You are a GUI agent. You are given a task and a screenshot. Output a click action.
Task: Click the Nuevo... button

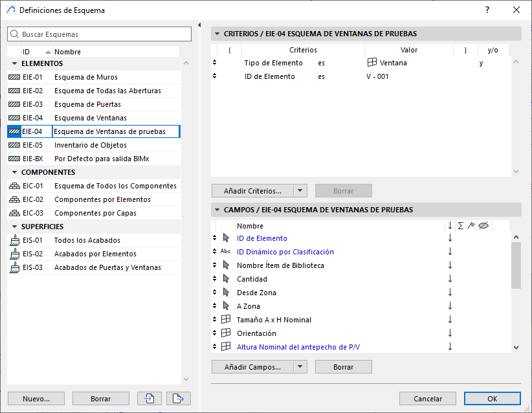pyautogui.click(x=36, y=399)
